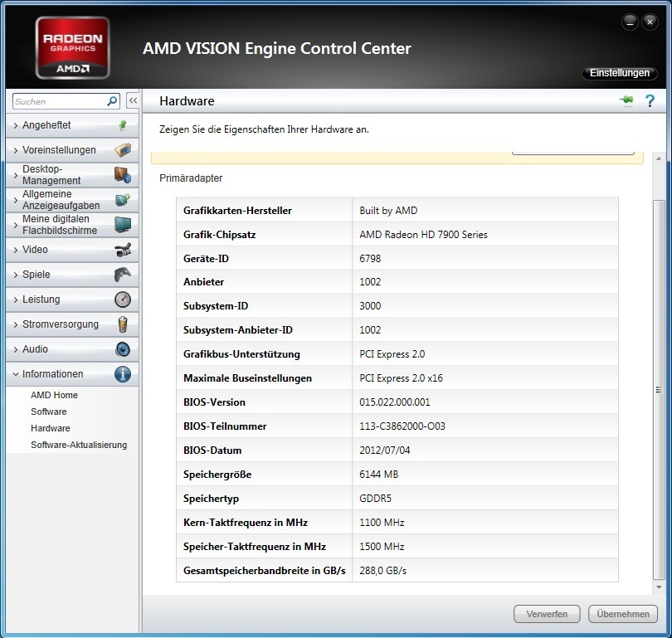The image size is (672, 638).
Task: Click the Angeheftet pin icon
Action: (123, 125)
